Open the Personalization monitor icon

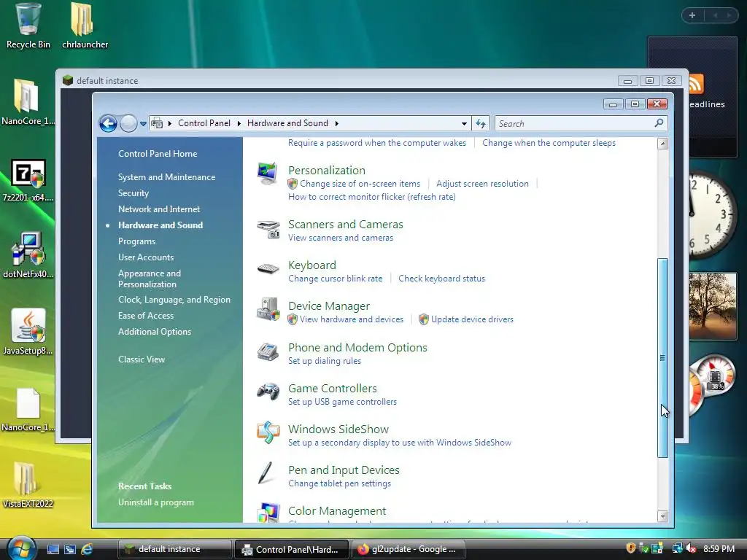click(x=267, y=174)
